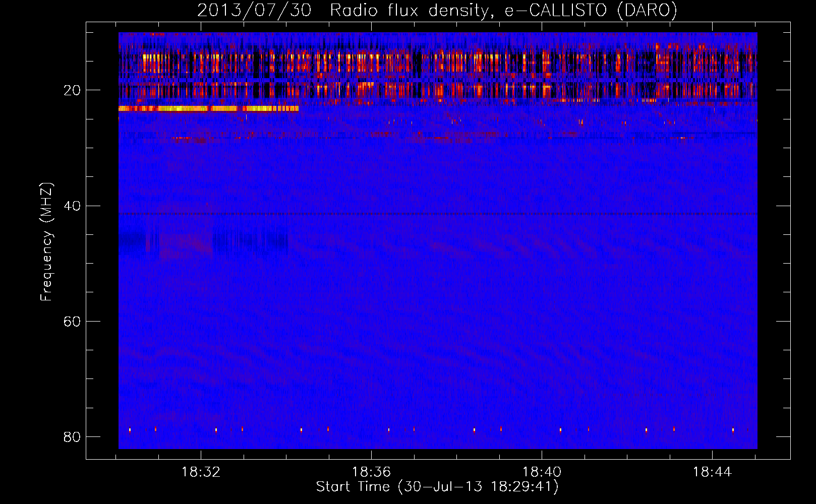Click the dark horizontal line just above 40 MHz
Screen dimensions: 816x504
tap(438, 214)
